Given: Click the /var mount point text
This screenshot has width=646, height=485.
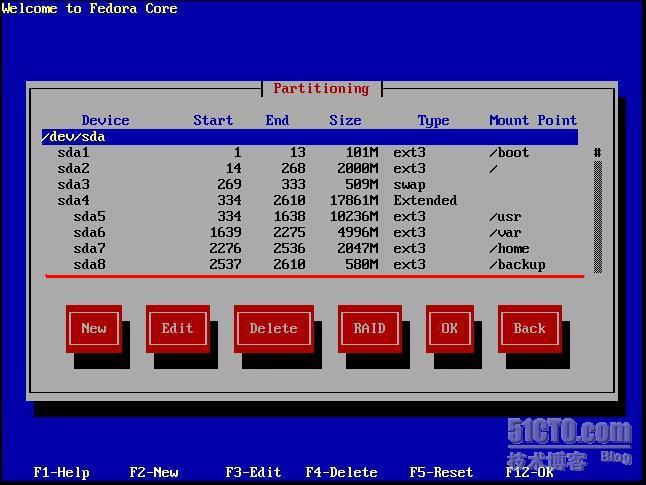Looking at the screenshot, I should click(x=506, y=233).
